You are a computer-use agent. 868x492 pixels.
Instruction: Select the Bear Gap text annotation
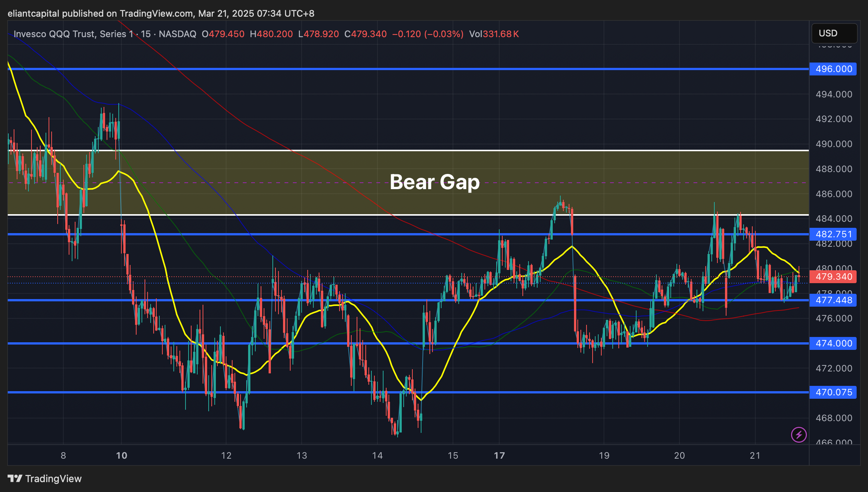pos(435,182)
